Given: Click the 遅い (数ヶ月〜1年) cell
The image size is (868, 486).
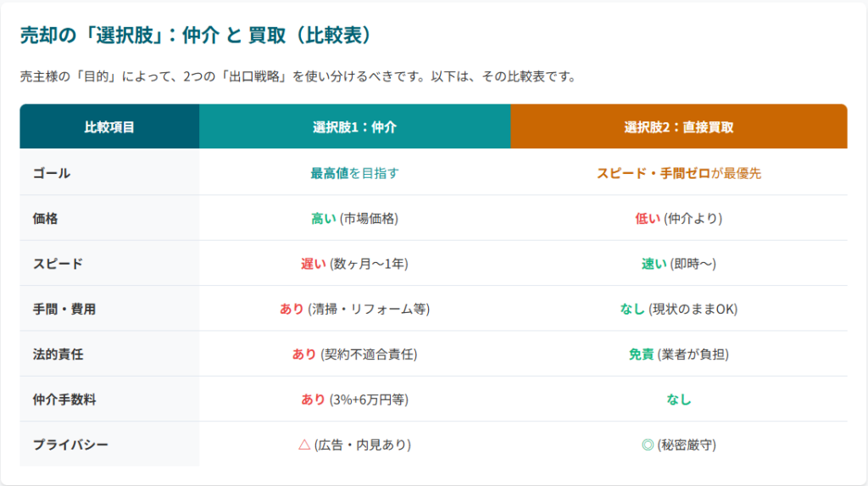Looking at the screenshot, I should 354,264.
